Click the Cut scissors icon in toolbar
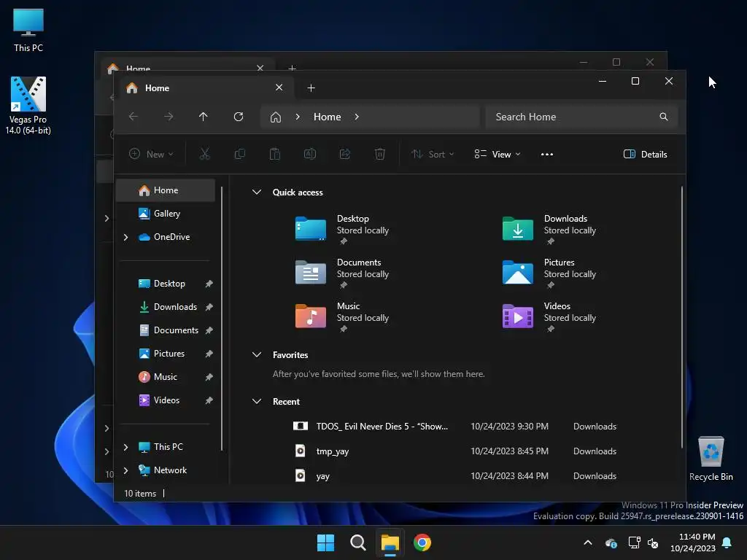 [x=205, y=155]
